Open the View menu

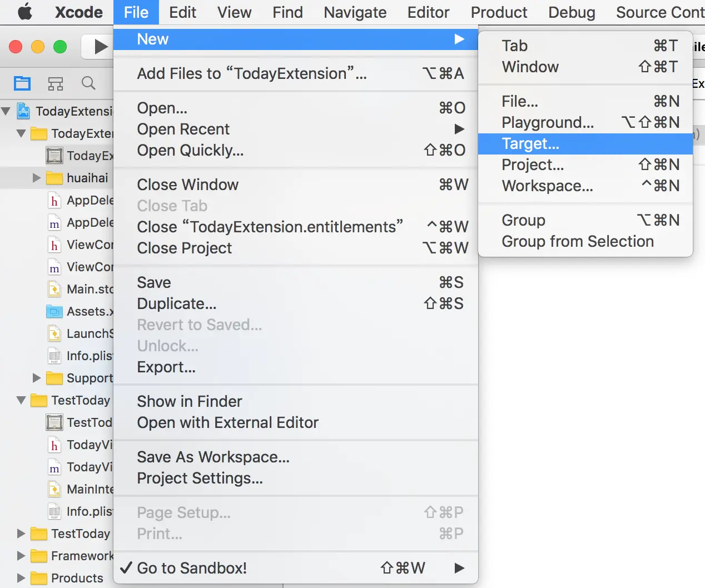click(x=234, y=12)
